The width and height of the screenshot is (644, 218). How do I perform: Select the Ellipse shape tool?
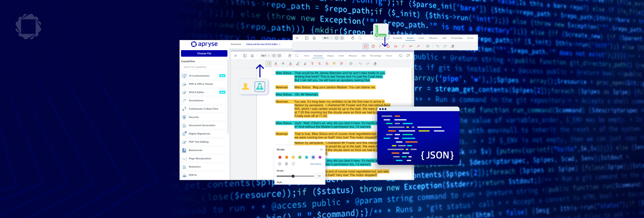click(x=373, y=46)
